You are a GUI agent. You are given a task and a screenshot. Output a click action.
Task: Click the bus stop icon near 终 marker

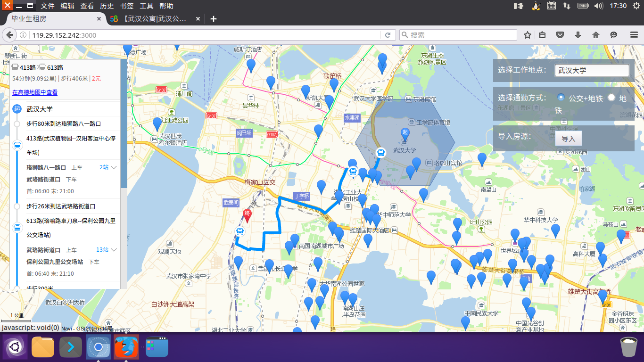(240, 231)
